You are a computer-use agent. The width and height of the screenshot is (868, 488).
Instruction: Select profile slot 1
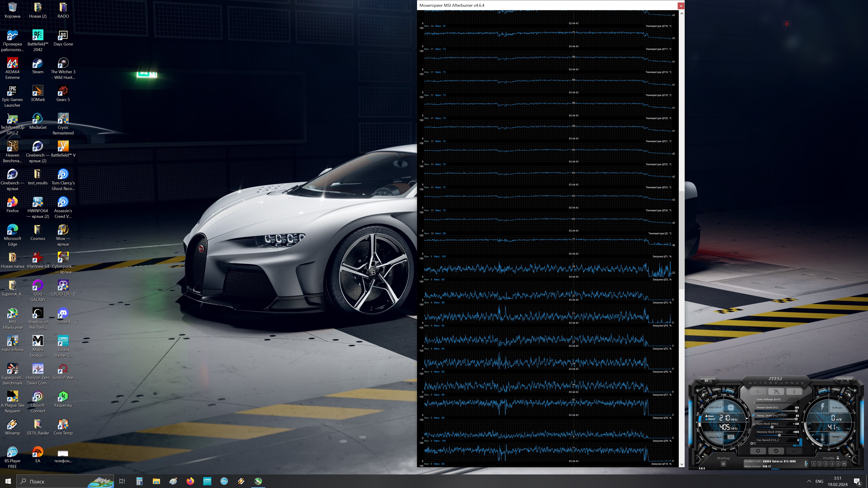pyautogui.click(x=814, y=464)
